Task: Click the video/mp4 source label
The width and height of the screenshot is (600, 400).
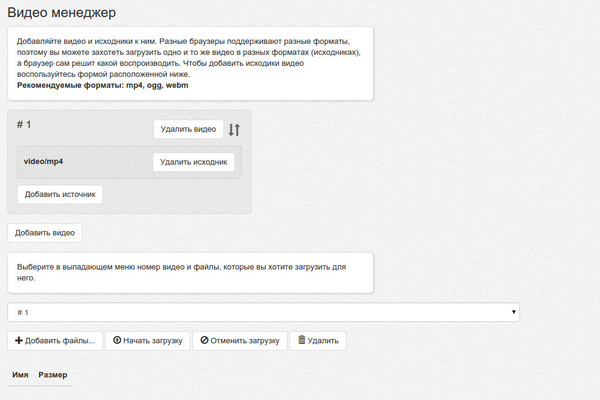Action: [x=45, y=160]
